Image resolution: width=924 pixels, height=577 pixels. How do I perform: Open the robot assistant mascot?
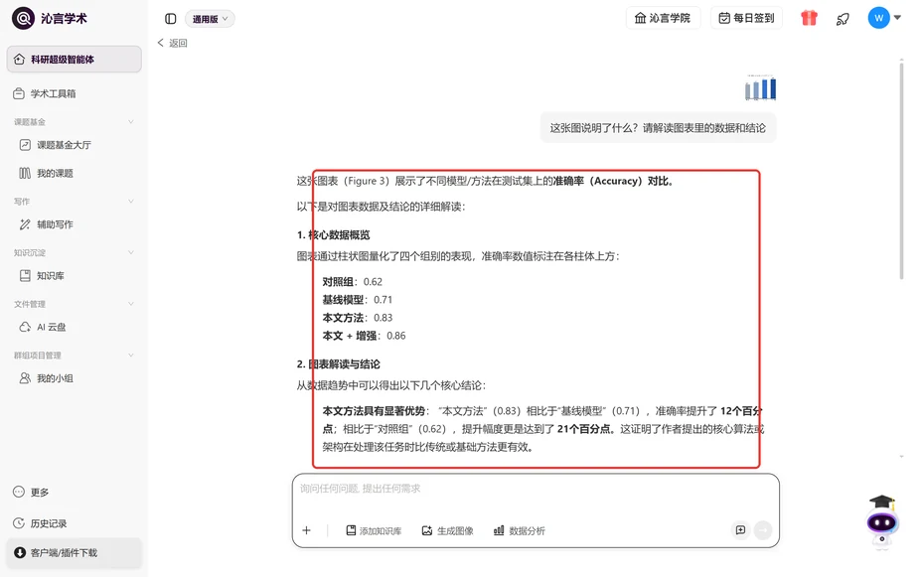[x=881, y=520]
